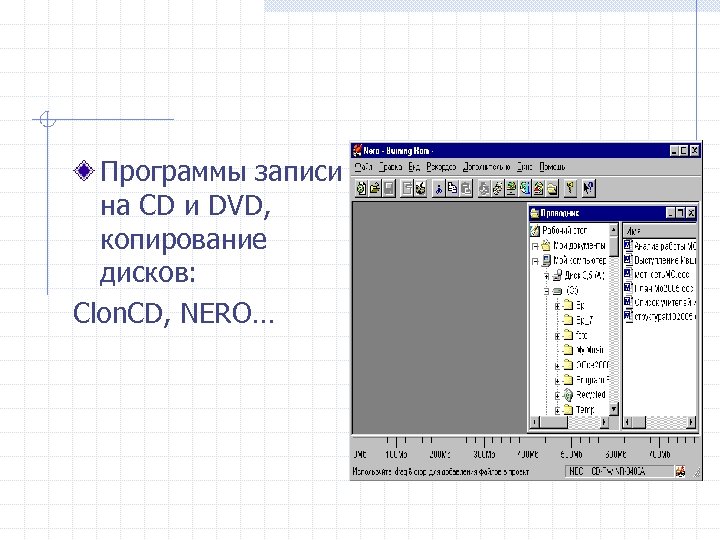
Task: Click the yellow folder File Browser toolbar icon
Action: coord(552,188)
